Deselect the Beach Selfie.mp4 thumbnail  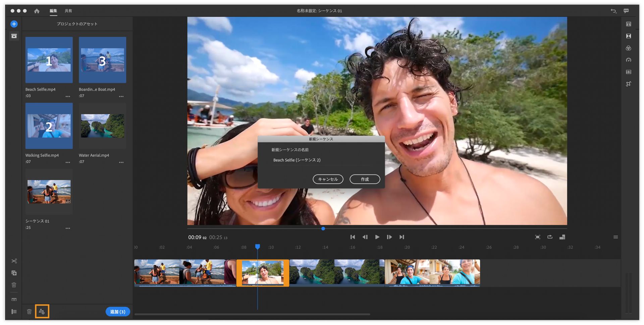click(x=49, y=60)
